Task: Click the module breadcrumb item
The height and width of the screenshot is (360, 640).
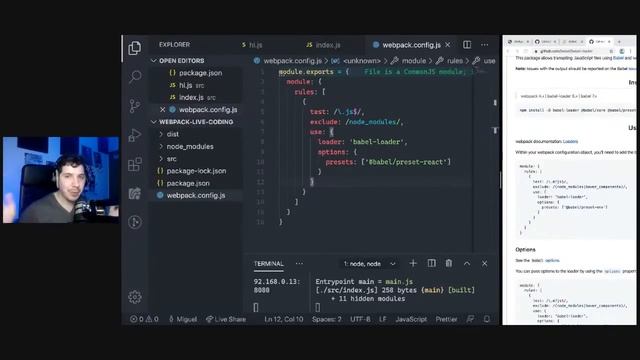Action: pos(413,61)
